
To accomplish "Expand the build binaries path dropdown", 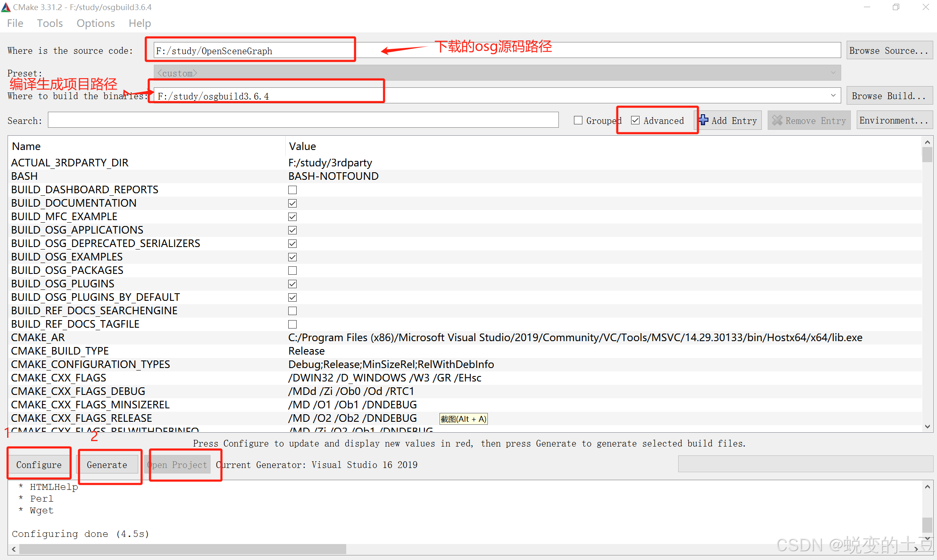I will pos(833,96).
